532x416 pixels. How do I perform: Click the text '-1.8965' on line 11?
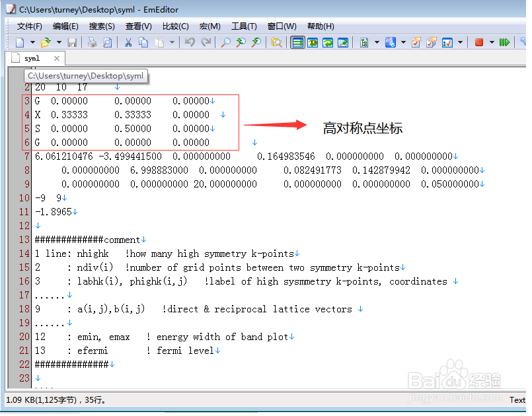click(54, 212)
